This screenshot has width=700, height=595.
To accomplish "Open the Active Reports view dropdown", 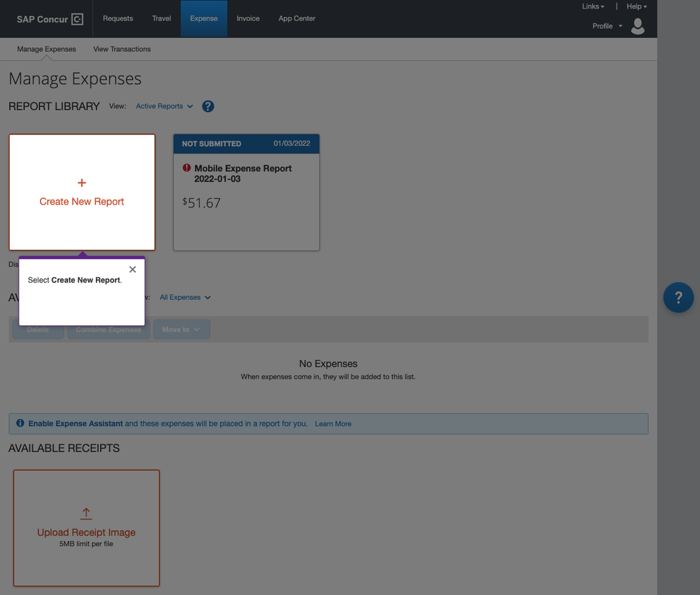I will tap(164, 107).
